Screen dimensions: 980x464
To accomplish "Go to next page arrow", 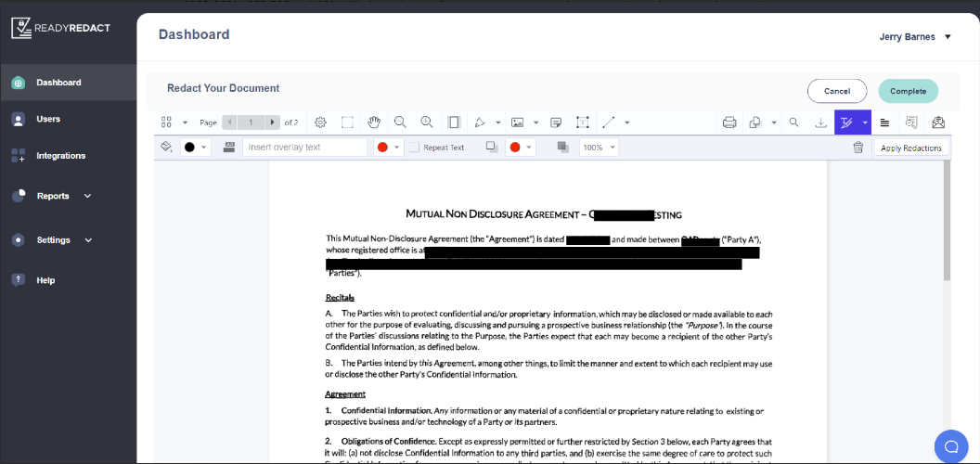I will tap(272, 122).
